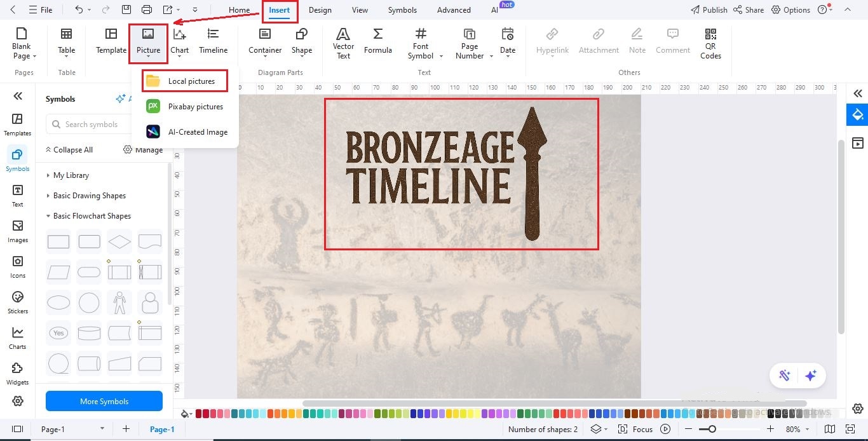Open the layers icon in status bar
This screenshot has height=441, width=868.
coord(595,429)
